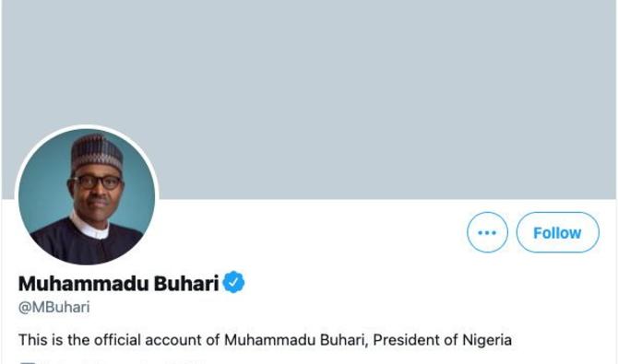Click the Muhammadu Buhari display name
This screenshot has height=364, width=618.
click(118, 283)
